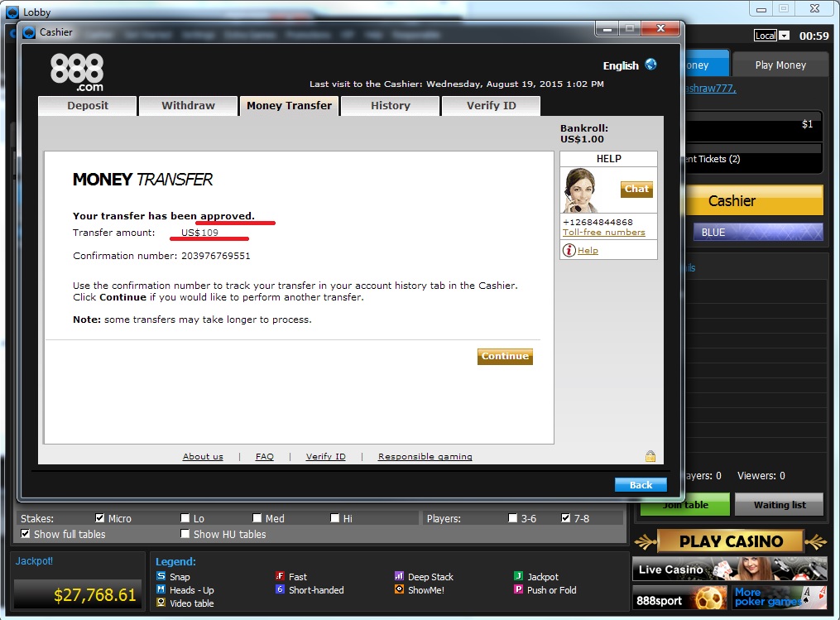Click the Chat support button
840x620 pixels.
[636, 190]
